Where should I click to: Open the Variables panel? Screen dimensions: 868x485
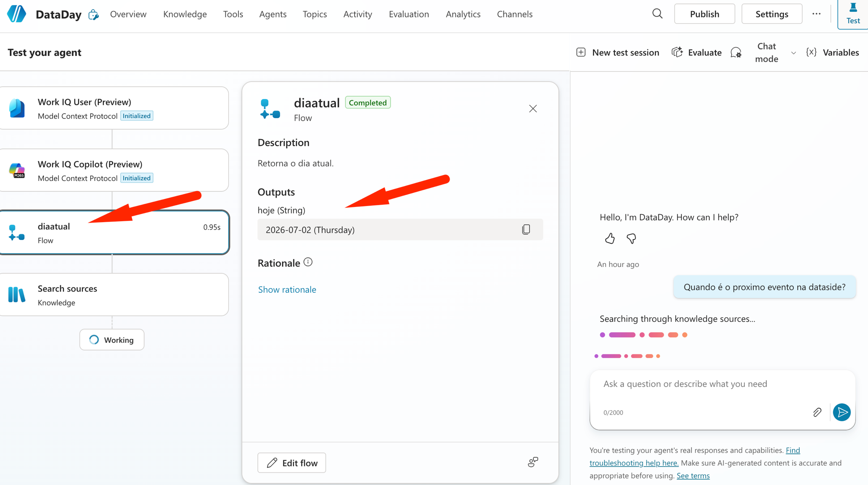pyautogui.click(x=832, y=52)
